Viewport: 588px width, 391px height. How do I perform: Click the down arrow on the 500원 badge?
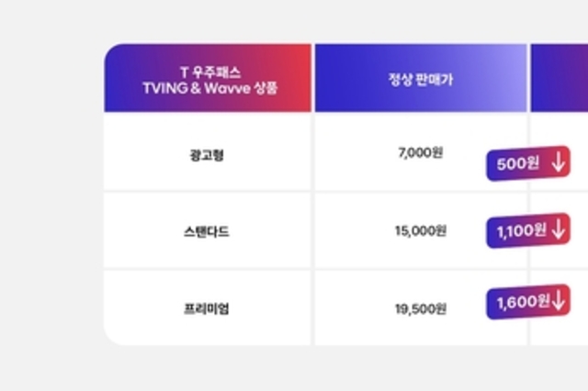(x=557, y=163)
